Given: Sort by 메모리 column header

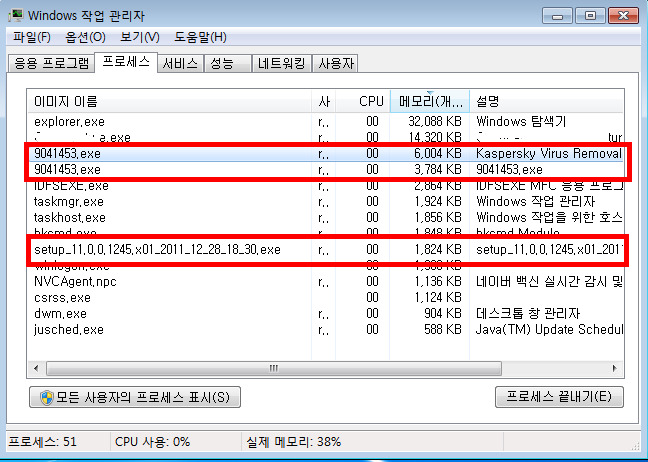Looking at the screenshot, I should point(430,102).
